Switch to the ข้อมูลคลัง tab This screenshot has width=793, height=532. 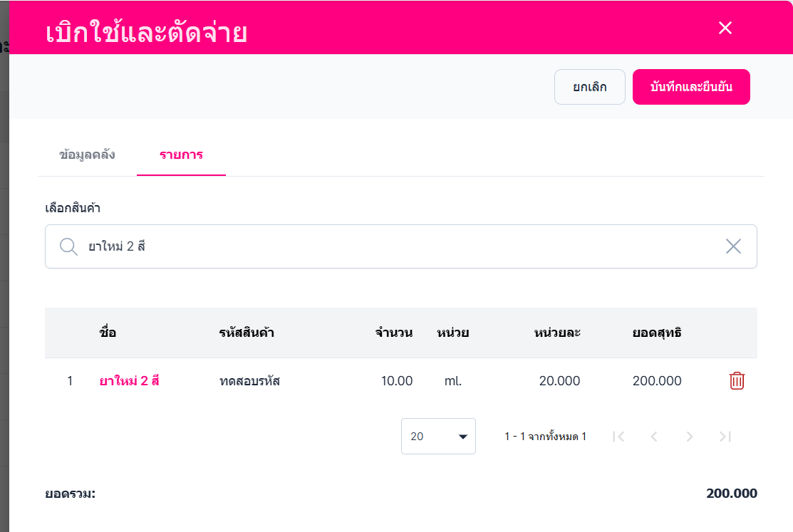tap(87, 155)
